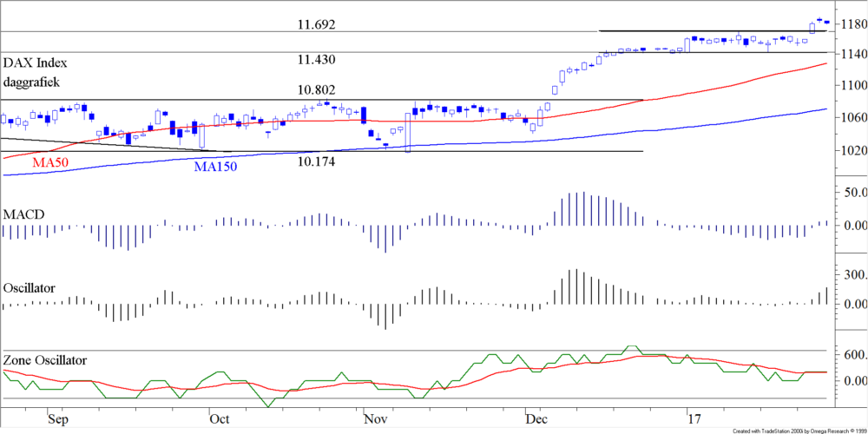The width and height of the screenshot is (868, 434).
Task: Click the DAX Index chart title
Action: point(36,62)
